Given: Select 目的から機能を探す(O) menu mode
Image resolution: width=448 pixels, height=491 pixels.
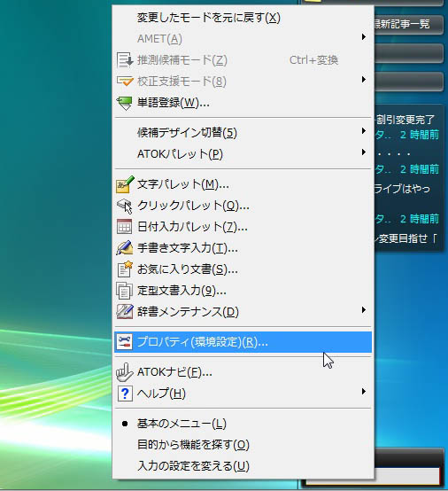Looking at the screenshot, I should point(243,445).
